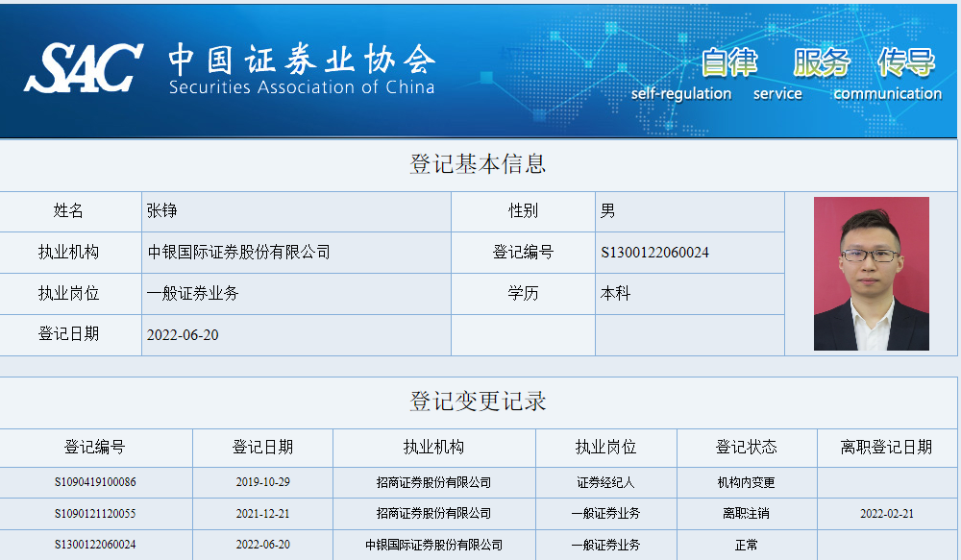
Task: Select the education value 本科
Action: pos(615,294)
